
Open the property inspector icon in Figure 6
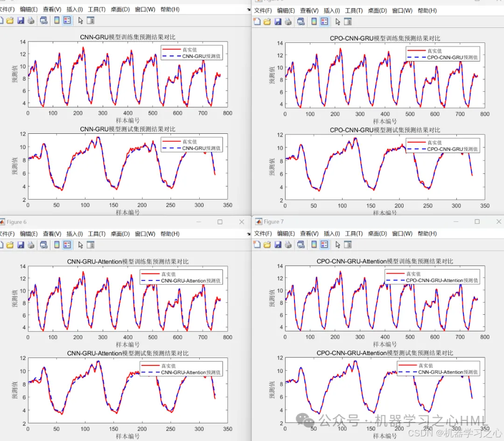point(91,245)
